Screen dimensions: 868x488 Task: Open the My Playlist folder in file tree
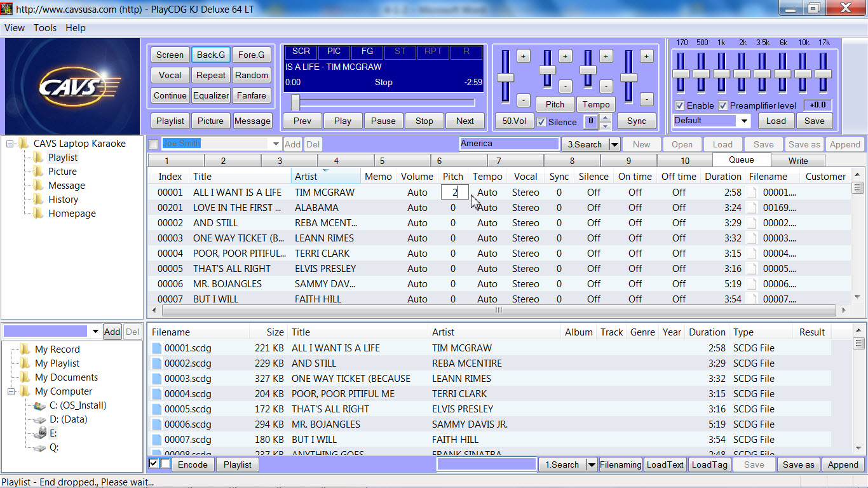point(57,363)
